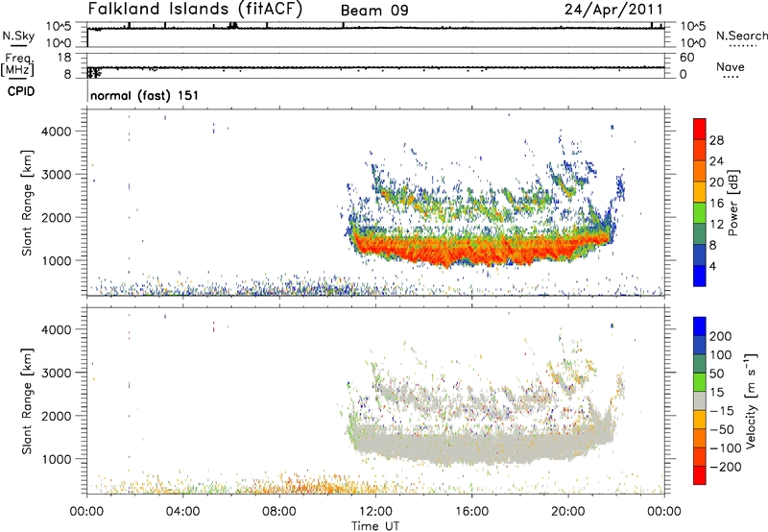Click the '08:00' time axis tick label
Viewport: 768px width, 532px height.
(x=279, y=512)
